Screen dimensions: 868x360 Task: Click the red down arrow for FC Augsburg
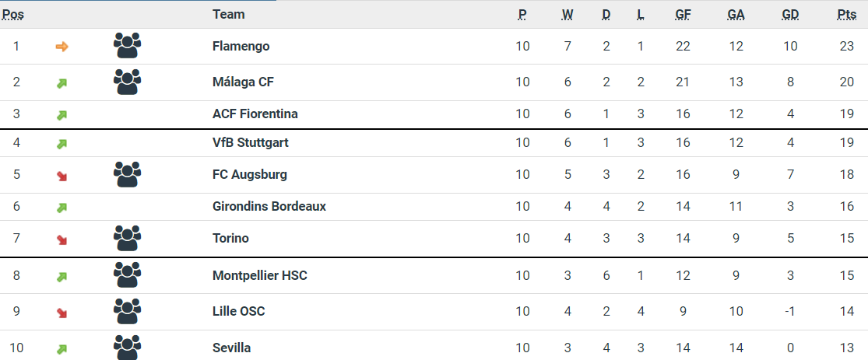point(62,176)
